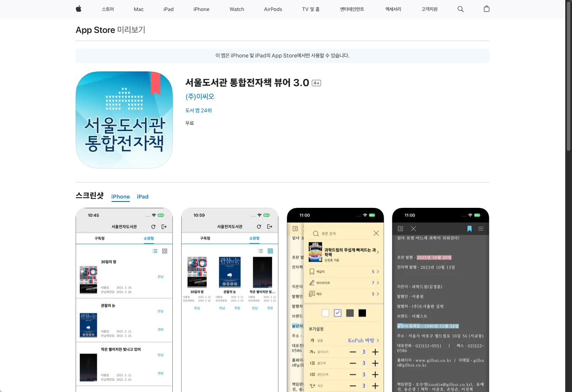The image size is (572, 392).
Task: Click the 하이라이트 pen icon
Action: [x=312, y=283]
